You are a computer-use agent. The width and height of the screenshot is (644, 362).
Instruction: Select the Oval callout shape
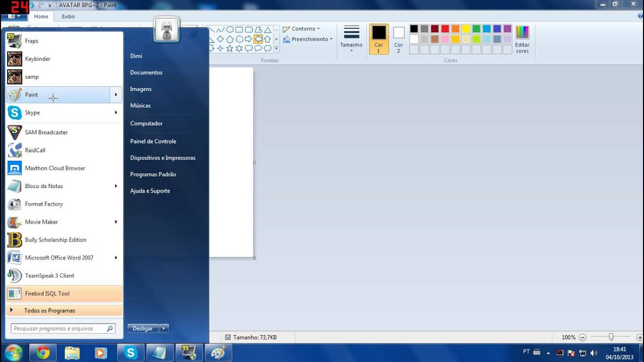coord(258,48)
